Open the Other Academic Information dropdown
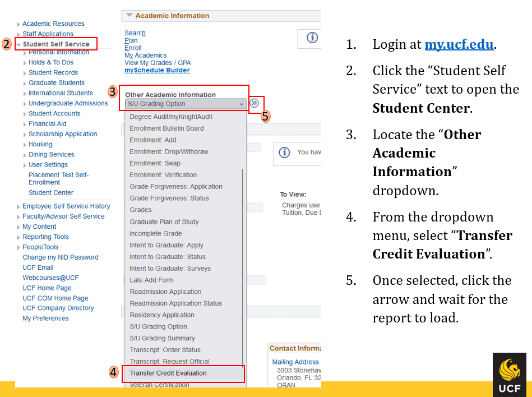 pyautogui.click(x=186, y=104)
